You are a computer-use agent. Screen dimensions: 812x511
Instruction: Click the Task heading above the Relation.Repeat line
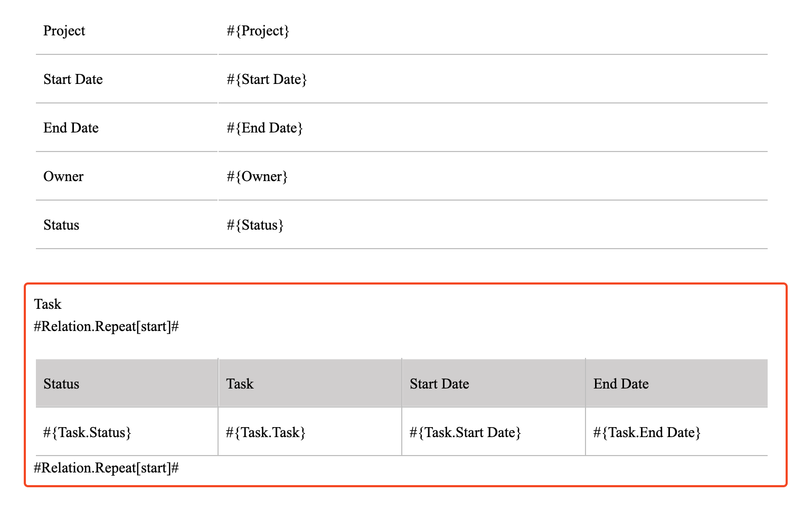point(48,304)
